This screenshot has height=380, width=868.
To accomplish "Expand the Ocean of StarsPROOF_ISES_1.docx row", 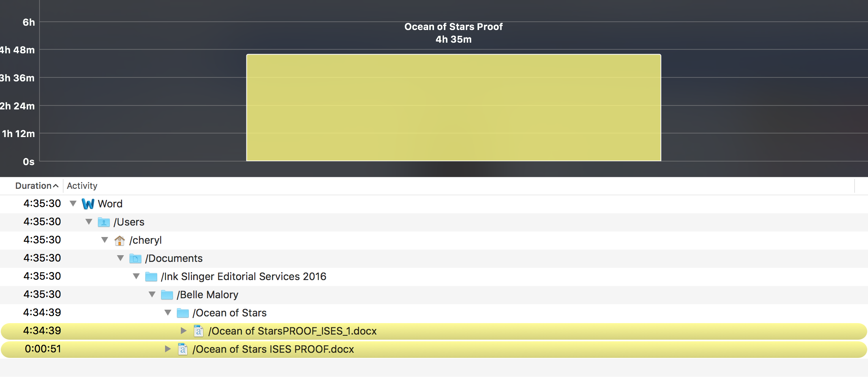I will (183, 331).
